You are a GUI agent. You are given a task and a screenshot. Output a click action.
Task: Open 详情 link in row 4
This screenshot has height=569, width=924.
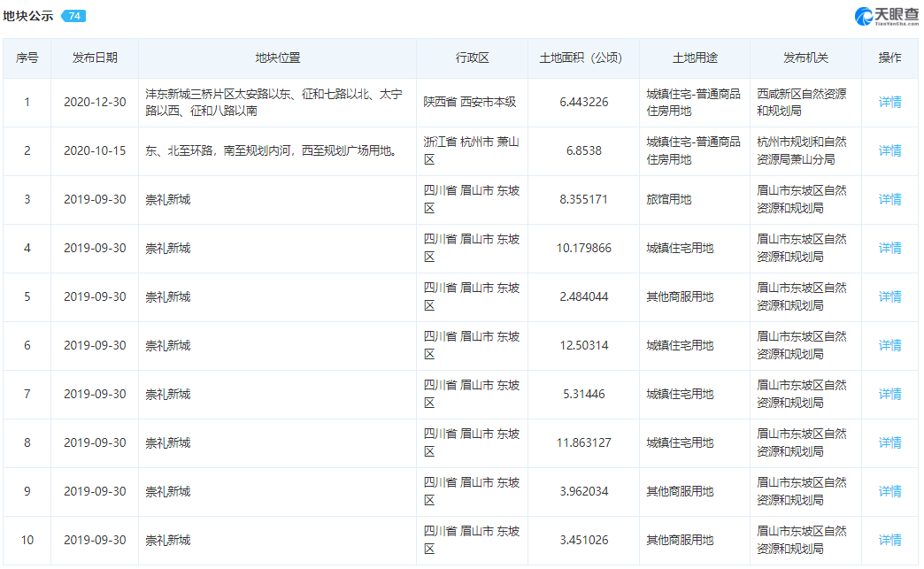click(x=889, y=248)
